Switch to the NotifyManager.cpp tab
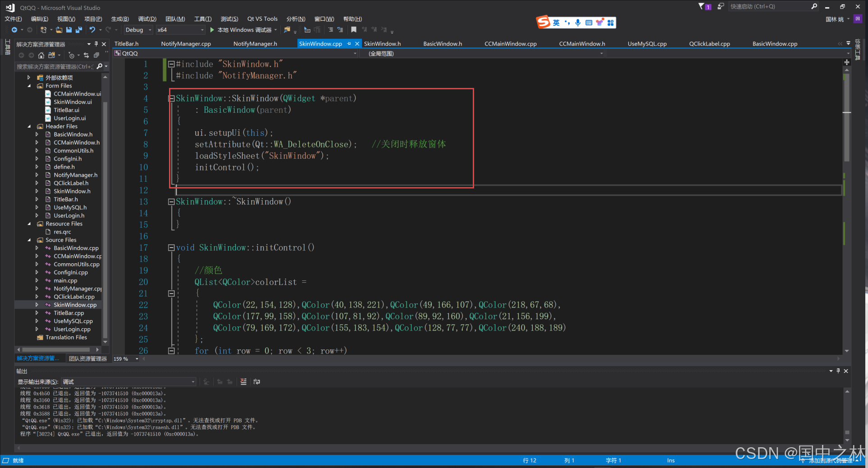 click(186, 44)
